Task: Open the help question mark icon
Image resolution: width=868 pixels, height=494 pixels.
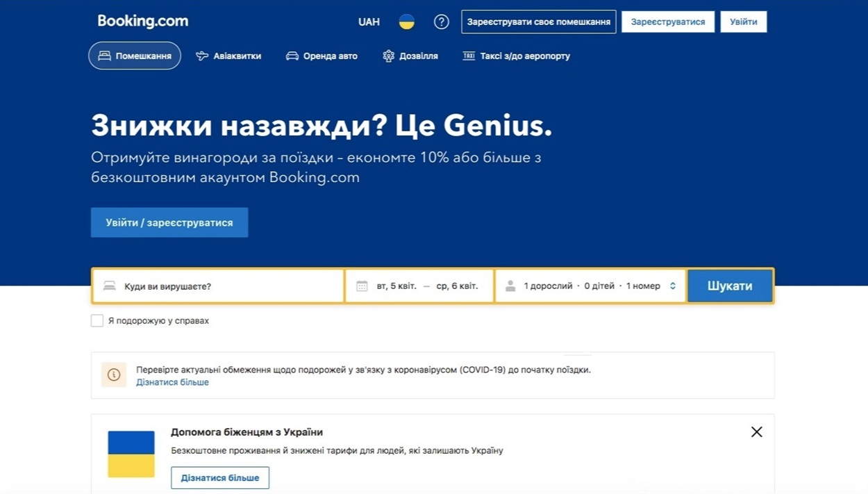Action: (x=441, y=22)
